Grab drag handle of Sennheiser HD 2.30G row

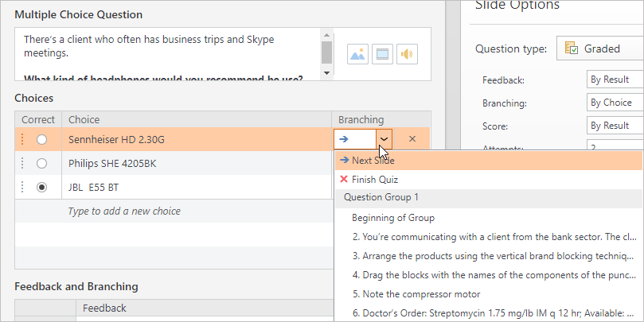point(22,139)
